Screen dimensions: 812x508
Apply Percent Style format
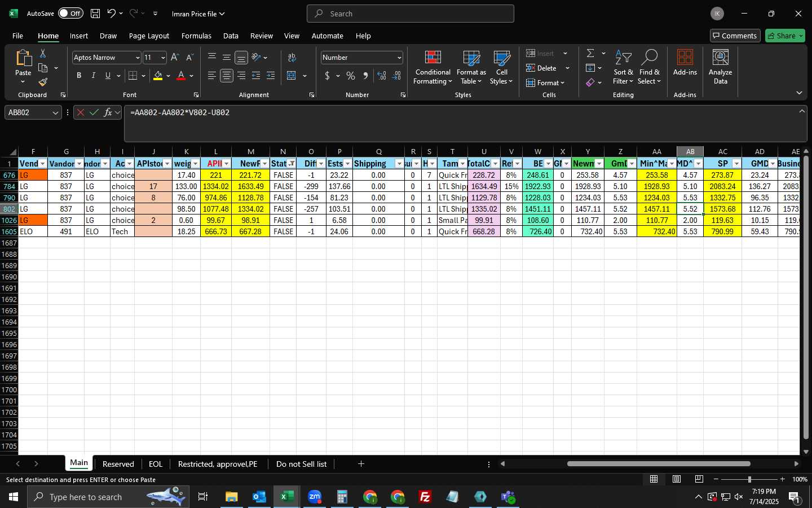tap(351, 76)
